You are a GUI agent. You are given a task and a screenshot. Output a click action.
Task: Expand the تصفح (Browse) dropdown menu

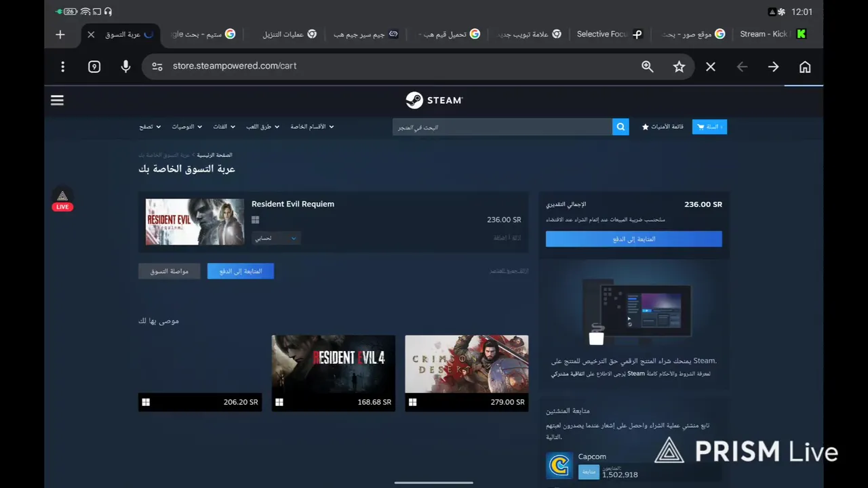pos(150,127)
